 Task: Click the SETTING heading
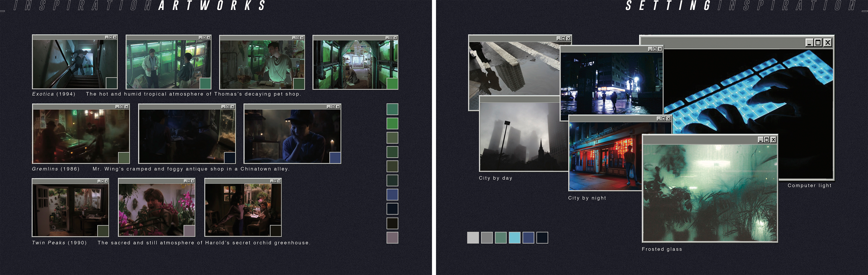(x=668, y=6)
